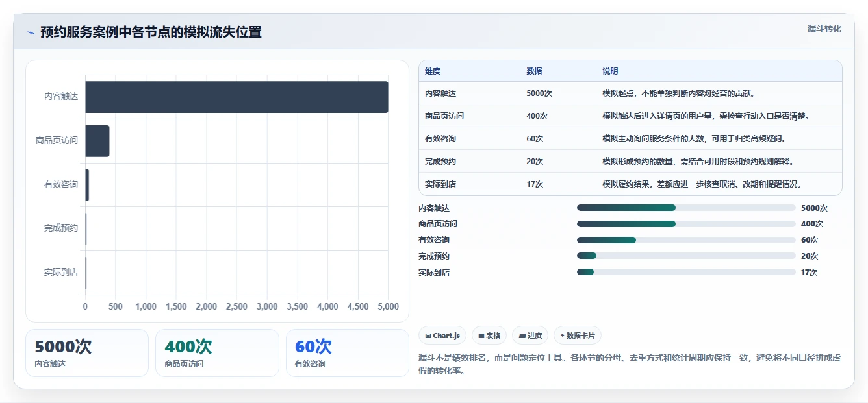Viewport: 868px width, 403px height.
Task: Click chart y-axis label 完成预约
Action: [61, 228]
